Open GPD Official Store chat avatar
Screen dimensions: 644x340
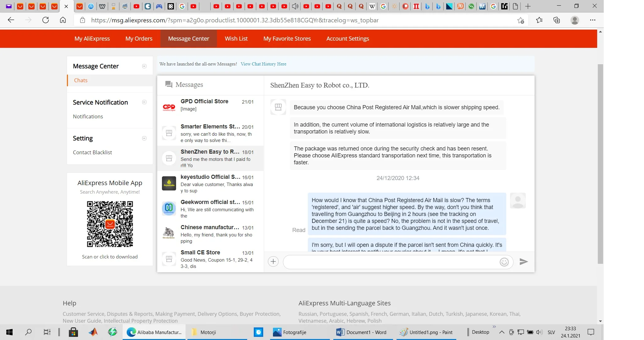tap(169, 107)
